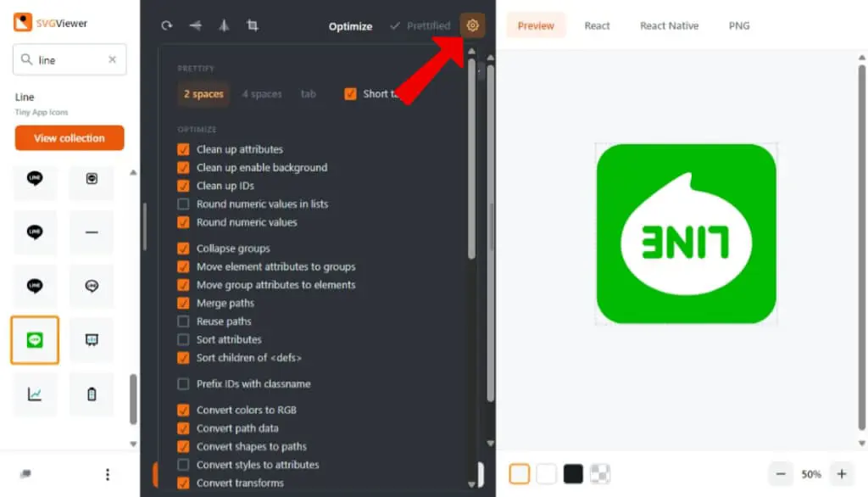Select the flip horizontal icon
Image resolution: width=868 pixels, height=497 pixels.
196,25
